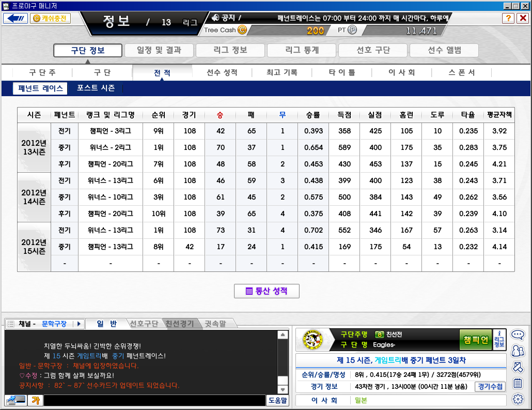This screenshot has height=410, width=532.
Task: Open the chat mode selector beside input
Action: [15, 400]
